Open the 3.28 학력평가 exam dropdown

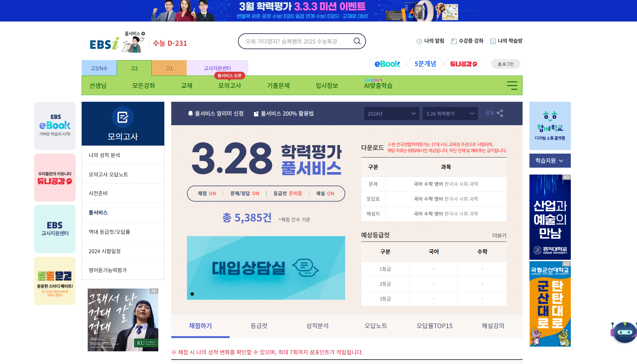(x=450, y=114)
